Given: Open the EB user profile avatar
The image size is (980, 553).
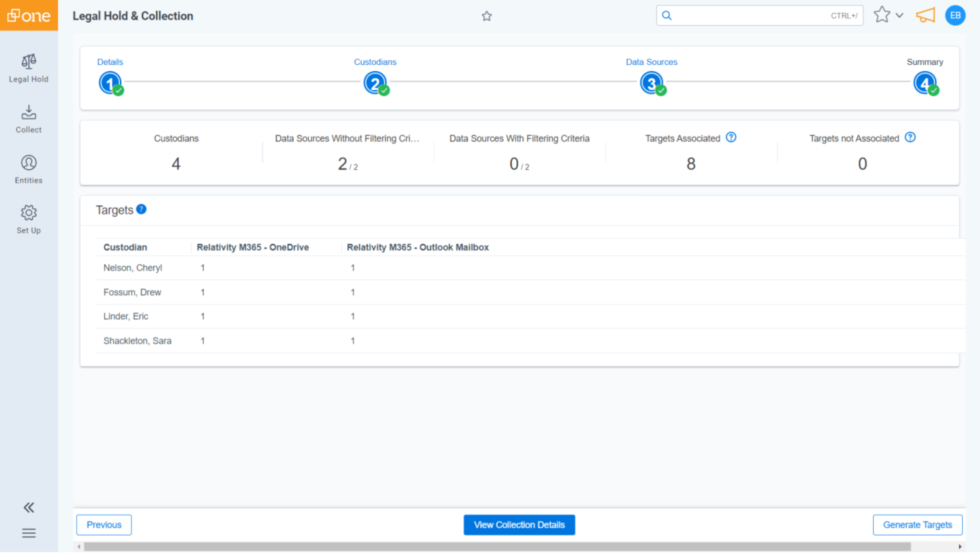Looking at the screenshot, I should tap(955, 16).
